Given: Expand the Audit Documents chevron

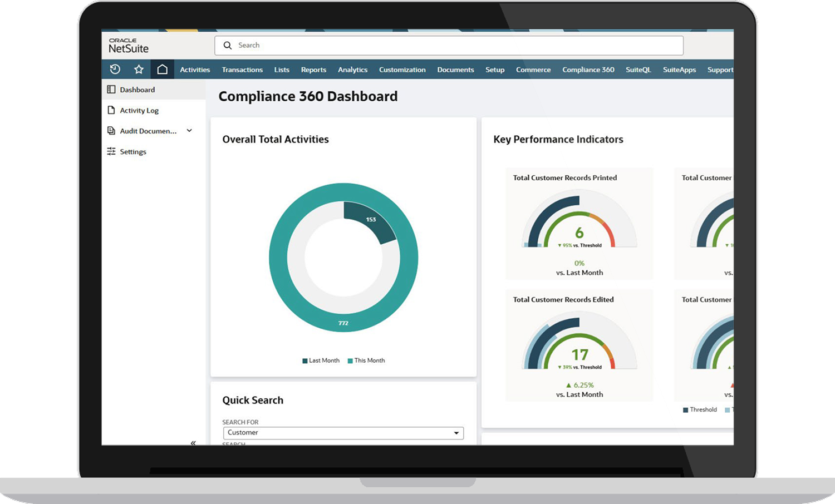Looking at the screenshot, I should click(189, 130).
